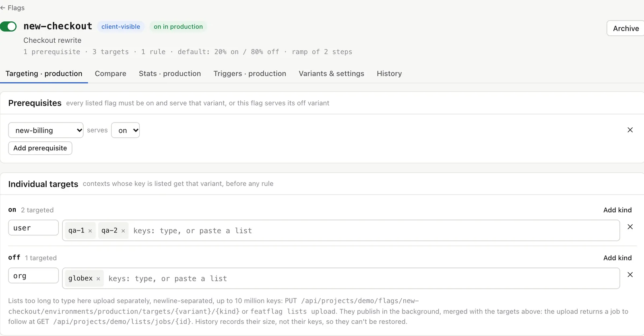
Task: Click the on in production badge
Action: click(178, 27)
